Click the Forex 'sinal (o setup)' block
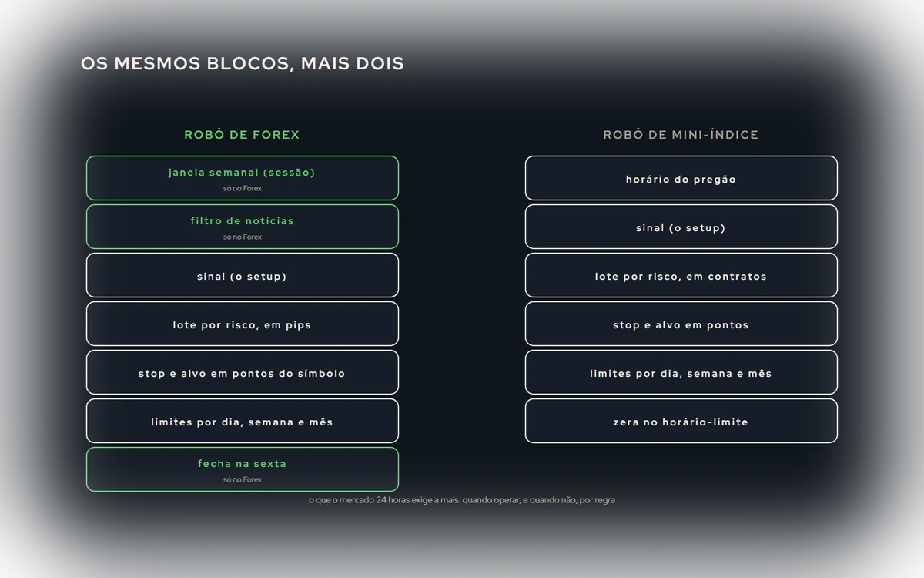This screenshot has height=578, width=924. coord(243,275)
